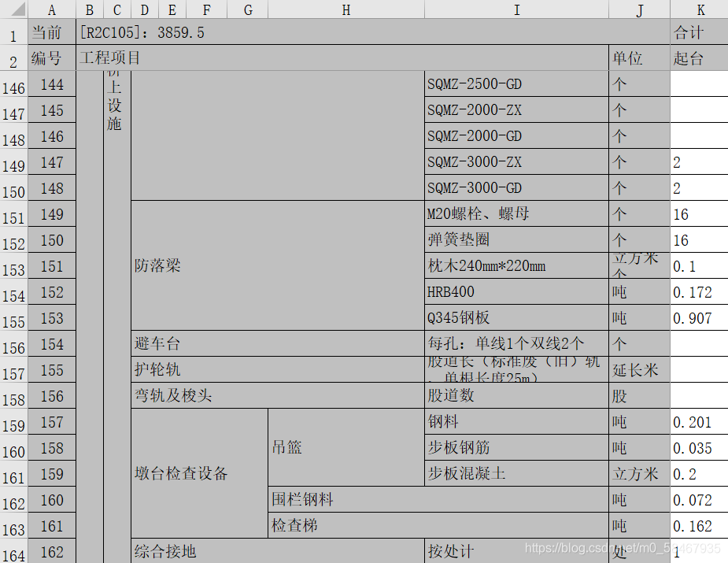Click the value 0.1 cell
The width and height of the screenshot is (728, 563).
699,266
